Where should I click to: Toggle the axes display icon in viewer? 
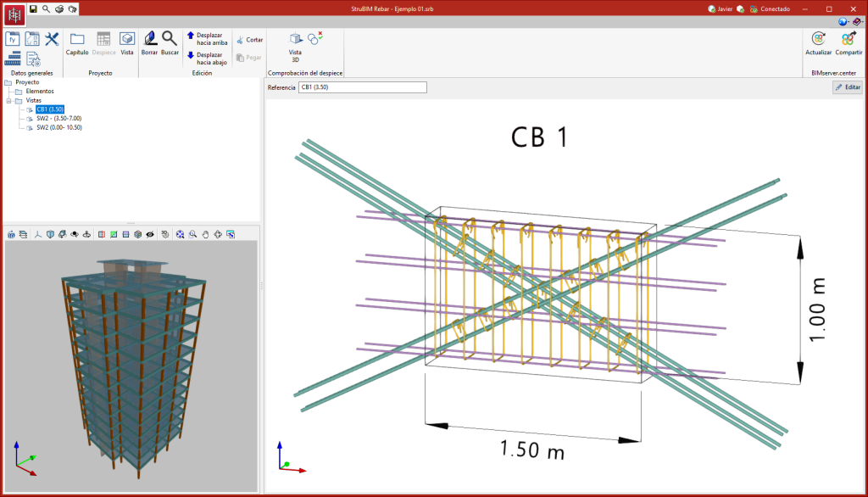pyautogui.click(x=37, y=234)
